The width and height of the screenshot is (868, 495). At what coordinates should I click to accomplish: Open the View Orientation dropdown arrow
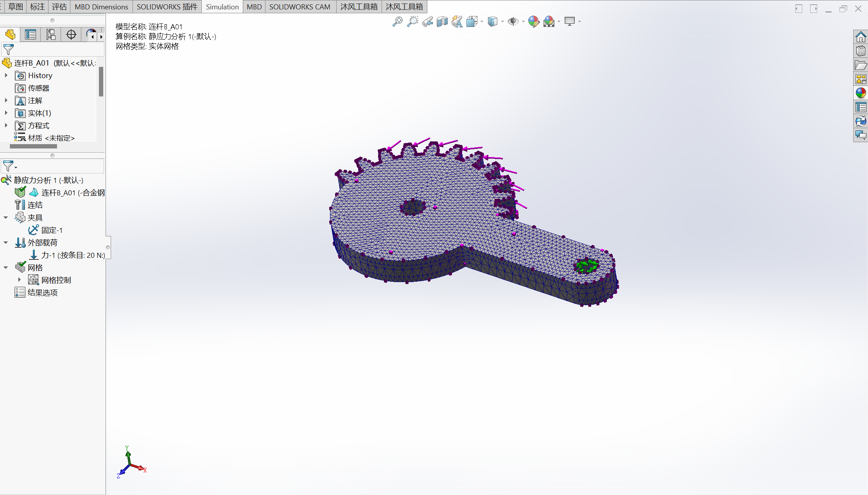pyautogui.click(x=482, y=22)
